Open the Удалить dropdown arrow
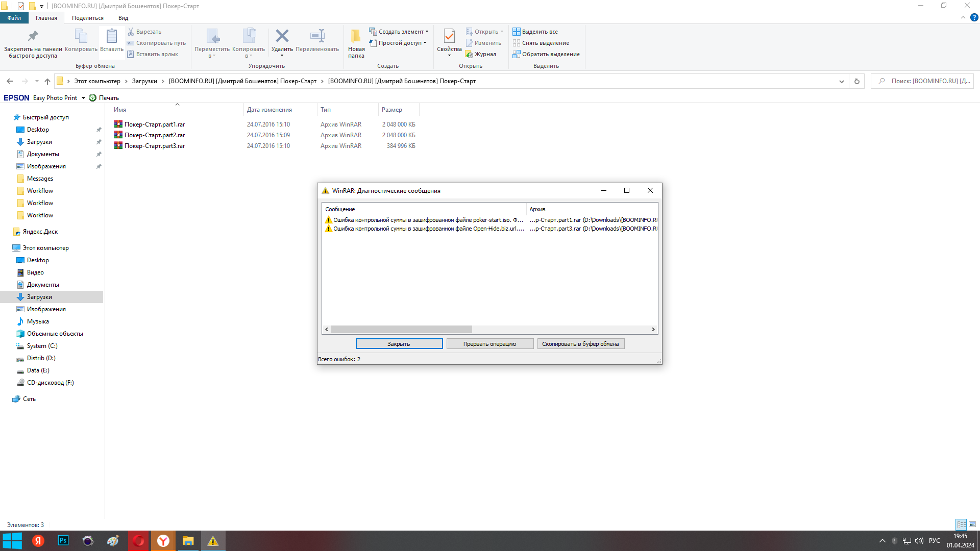 [x=282, y=55]
